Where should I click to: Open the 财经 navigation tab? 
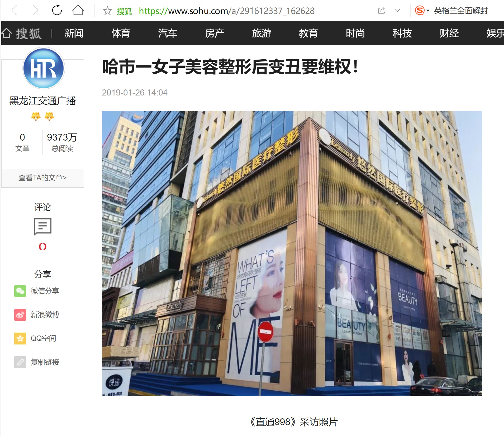click(x=449, y=33)
